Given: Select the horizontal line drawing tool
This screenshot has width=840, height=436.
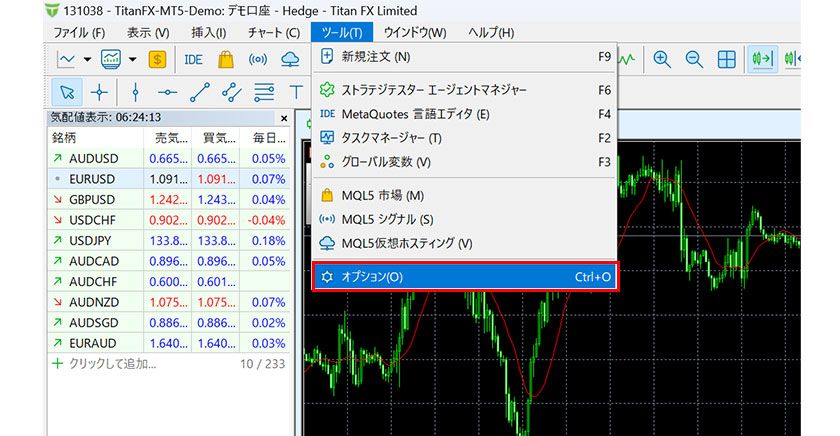Looking at the screenshot, I should click(168, 92).
